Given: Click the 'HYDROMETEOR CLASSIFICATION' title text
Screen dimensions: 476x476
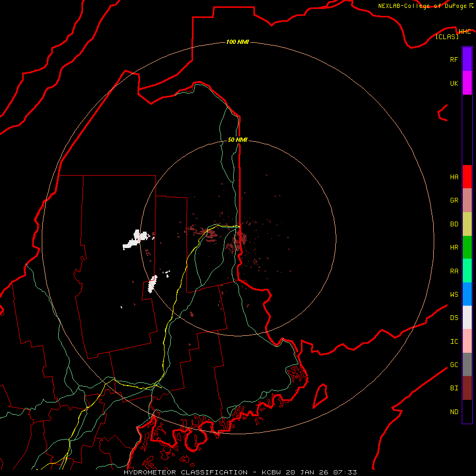Looking at the screenshot, I should coord(186,472).
